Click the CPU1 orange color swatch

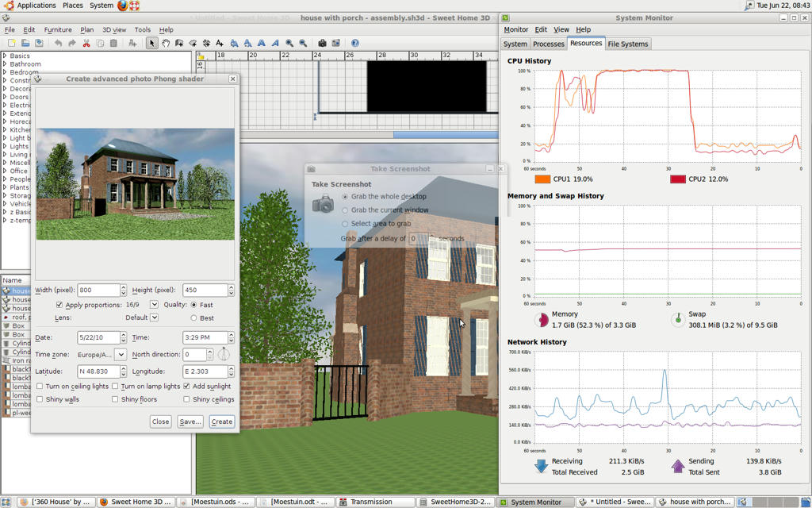[542, 179]
